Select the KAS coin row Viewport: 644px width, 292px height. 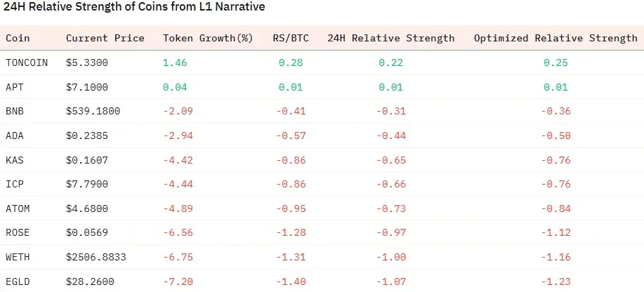click(x=15, y=160)
